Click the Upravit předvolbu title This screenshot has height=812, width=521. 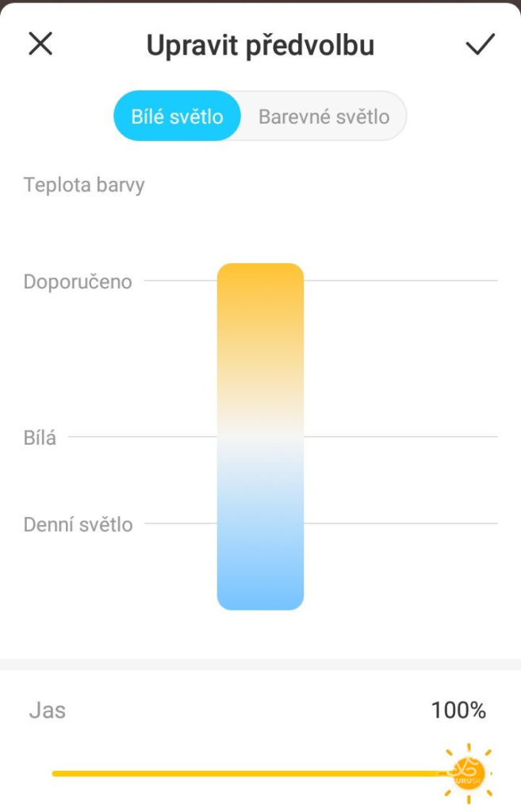click(x=260, y=45)
